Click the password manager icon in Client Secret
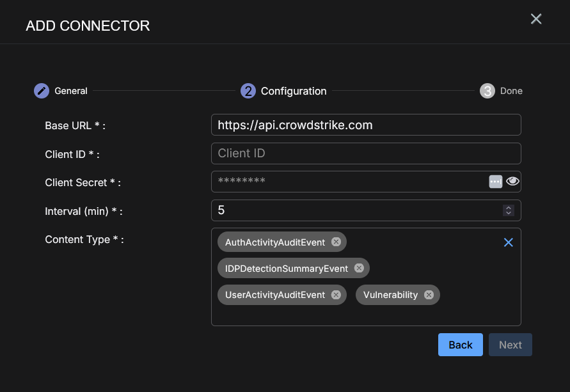This screenshot has height=392, width=570. [x=495, y=182]
